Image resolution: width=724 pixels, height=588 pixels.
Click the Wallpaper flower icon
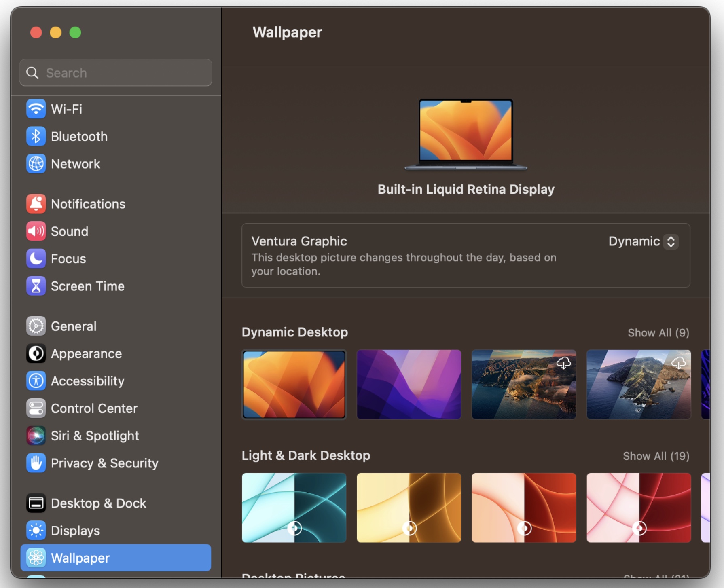[36, 558]
